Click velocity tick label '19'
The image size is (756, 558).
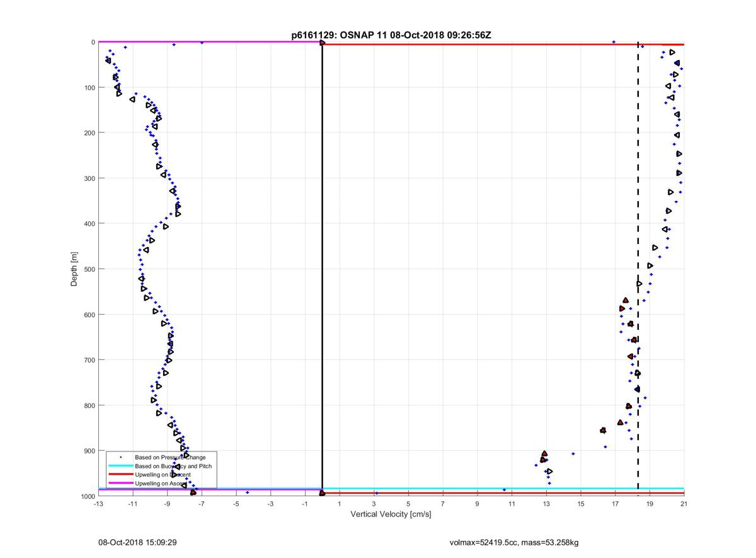[650, 504]
